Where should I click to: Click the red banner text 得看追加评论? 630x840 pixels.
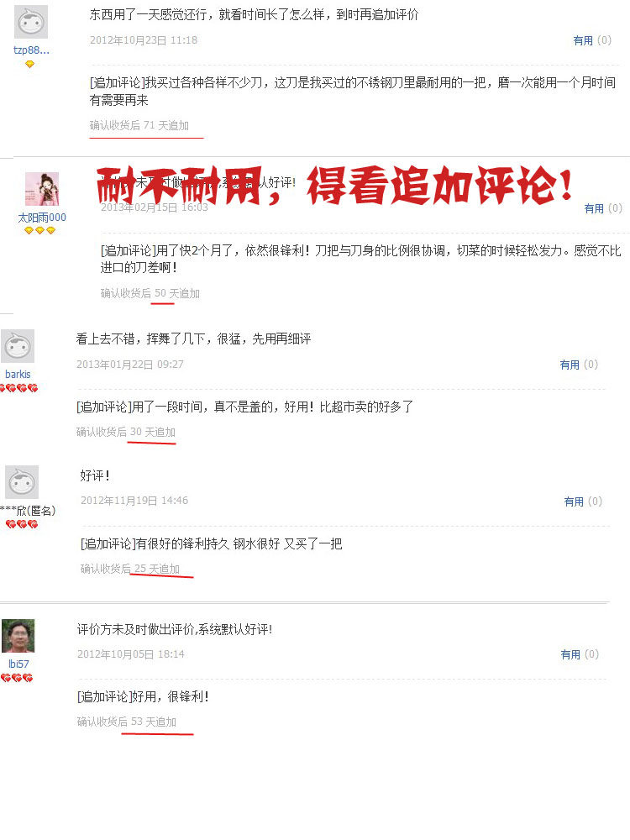point(439,186)
